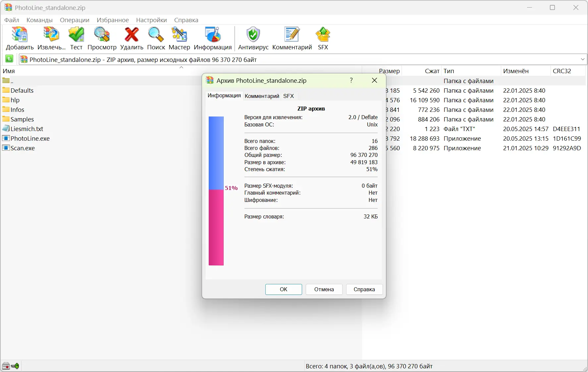The image size is (588, 372).
Task: Click the WinRAR title bar app icon
Action: point(8,7)
